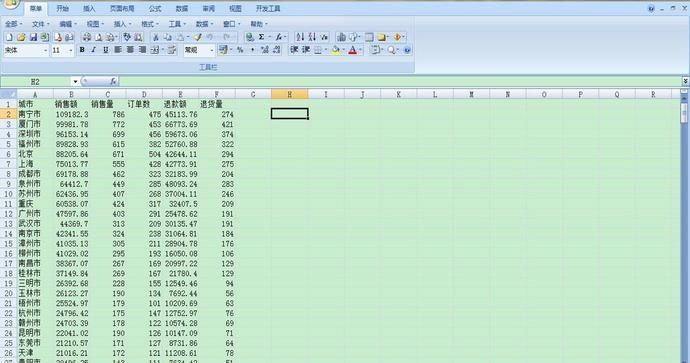Toggle Underline formatting
Viewport: 690px width, 363px height.
click(x=106, y=50)
